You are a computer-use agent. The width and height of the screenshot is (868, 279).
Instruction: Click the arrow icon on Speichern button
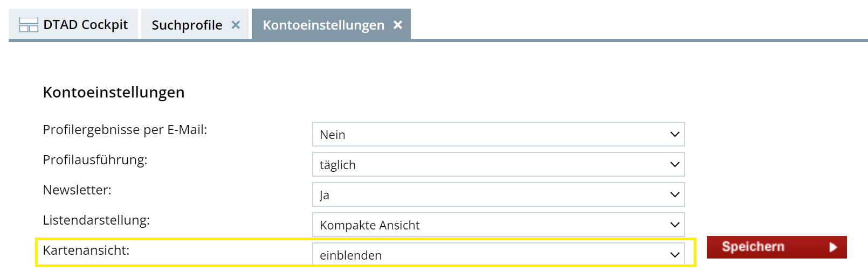coord(833,247)
